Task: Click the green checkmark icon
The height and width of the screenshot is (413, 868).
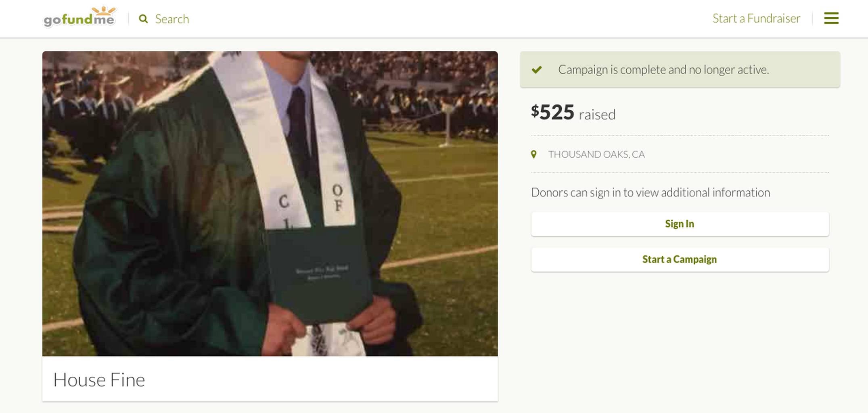Action: 537,70
